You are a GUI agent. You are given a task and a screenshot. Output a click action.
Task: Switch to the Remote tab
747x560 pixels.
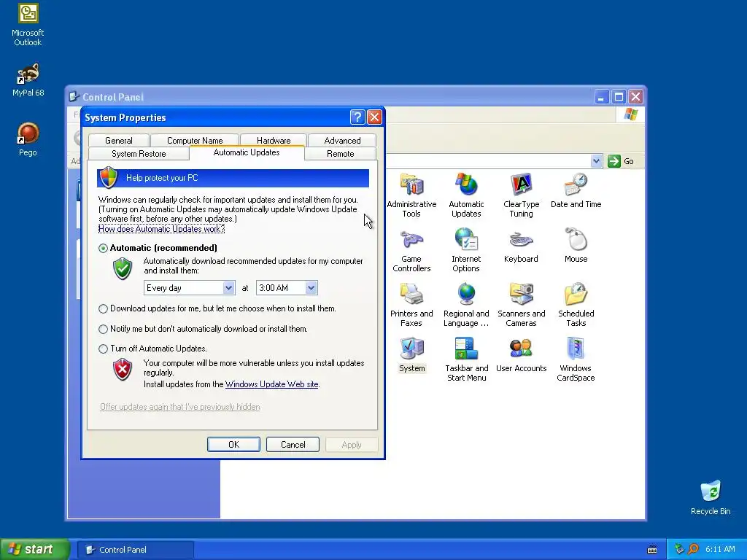pos(340,153)
